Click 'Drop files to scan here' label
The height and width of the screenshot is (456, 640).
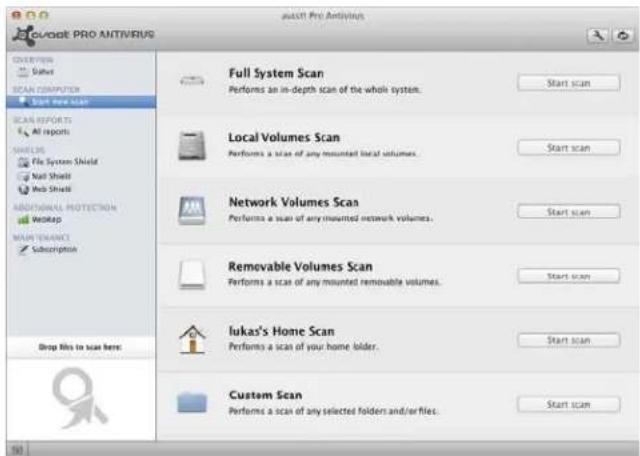[80, 347]
